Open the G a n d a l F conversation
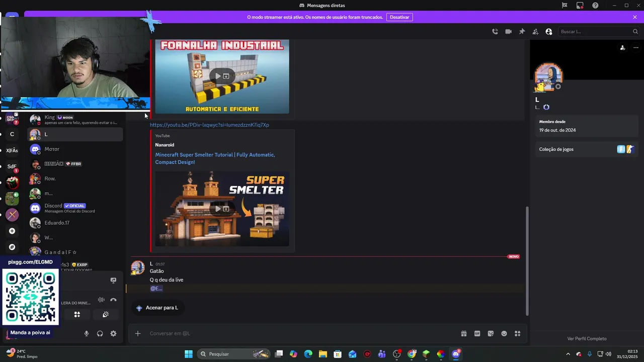 click(x=75, y=252)
